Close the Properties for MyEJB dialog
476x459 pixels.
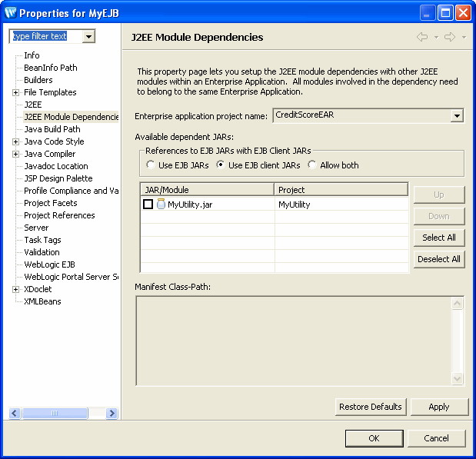tap(463, 13)
